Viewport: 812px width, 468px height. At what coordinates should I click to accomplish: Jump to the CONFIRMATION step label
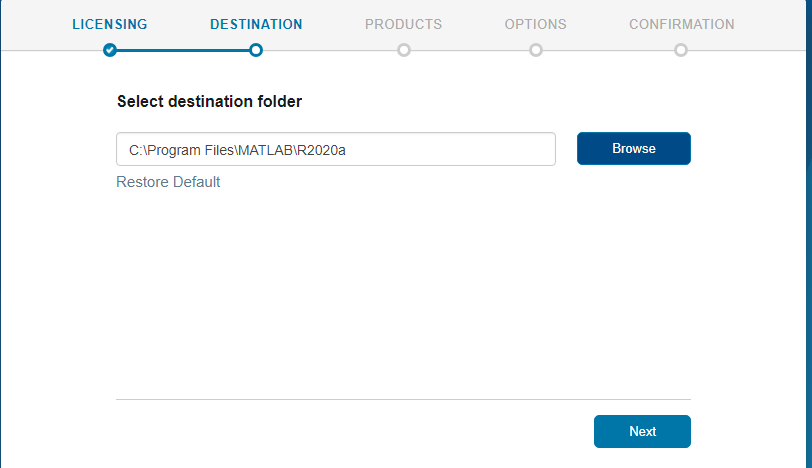[x=682, y=24]
